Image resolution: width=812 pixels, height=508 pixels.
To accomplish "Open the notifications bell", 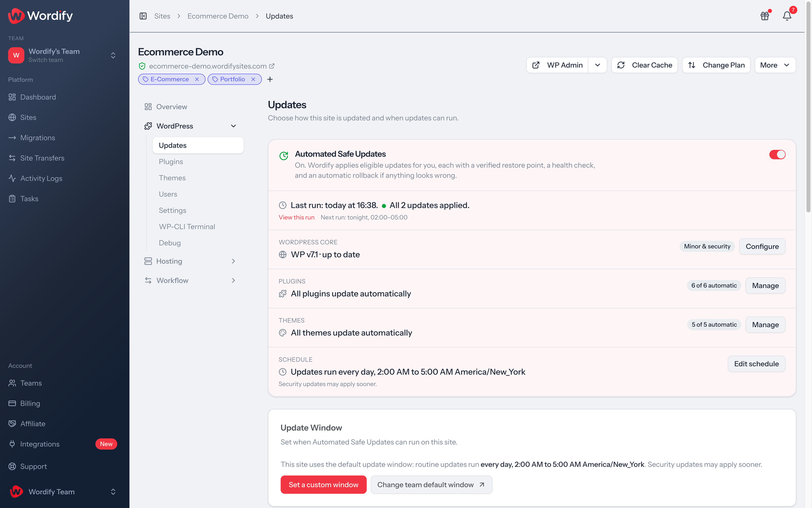I will (x=787, y=16).
